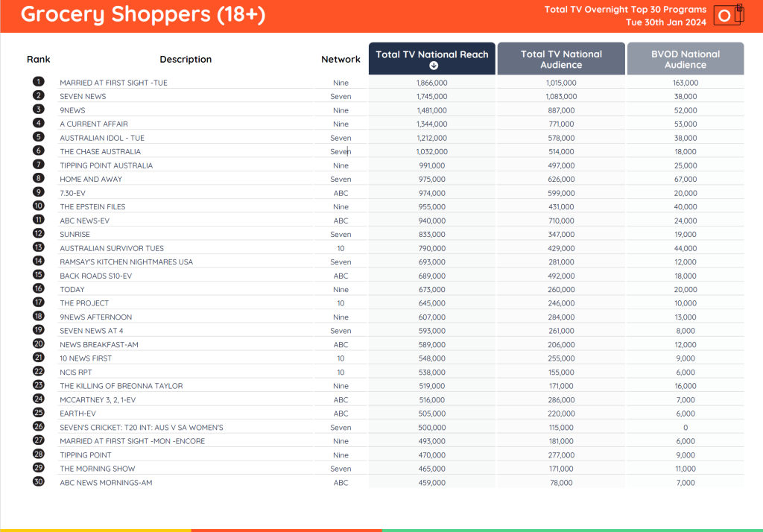Click audience value 1,083,000
This screenshot has height=532, width=763.
[x=561, y=96]
